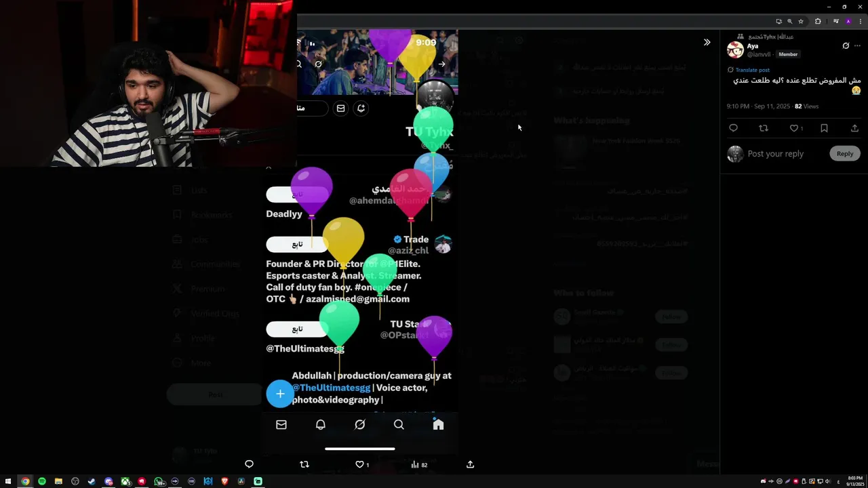
Task: Click the install app icon in the address bar
Action: pyautogui.click(x=778, y=21)
